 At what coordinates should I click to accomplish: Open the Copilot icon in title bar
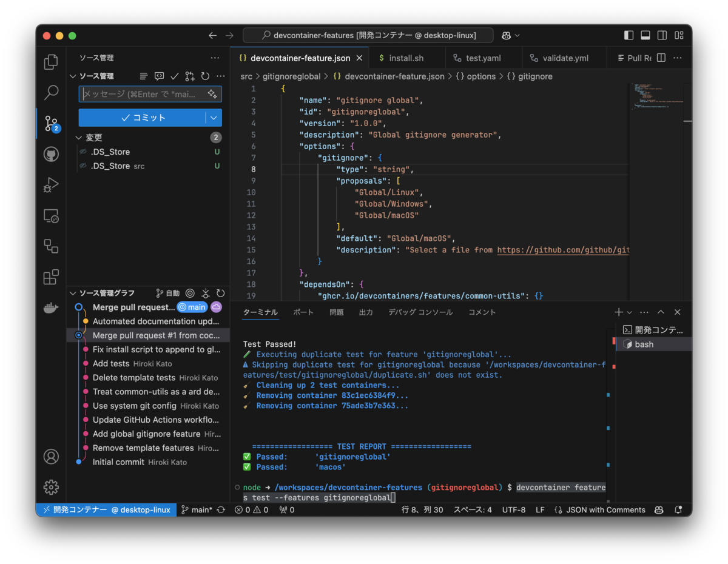(x=506, y=36)
